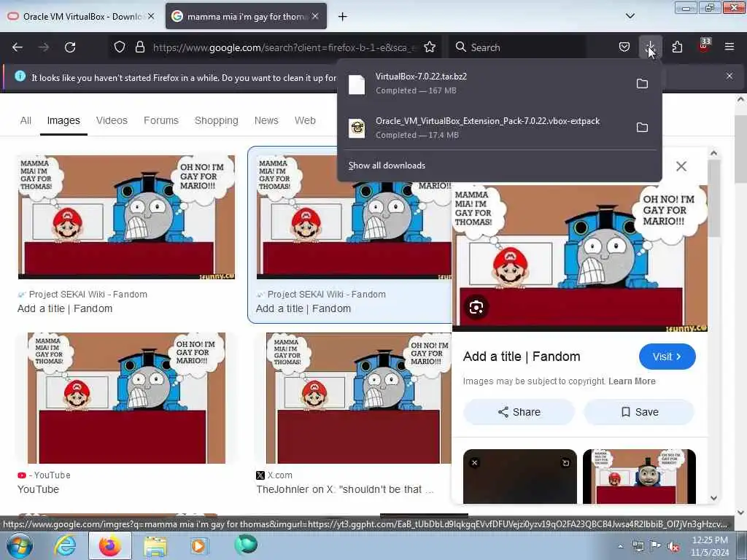Show VirtualBox-7.0.22.tar.bz2 in folder
The width and height of the screenshot is (747, 560).
tap(642, 84)
